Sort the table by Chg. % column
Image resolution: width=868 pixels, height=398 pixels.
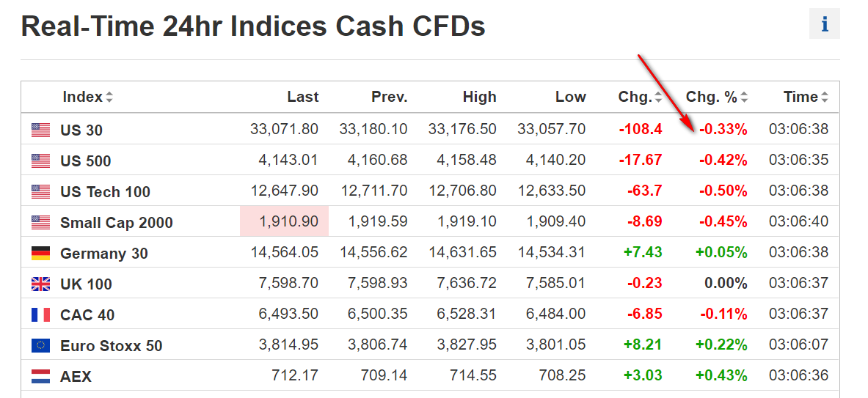click(x=717, y=97)
